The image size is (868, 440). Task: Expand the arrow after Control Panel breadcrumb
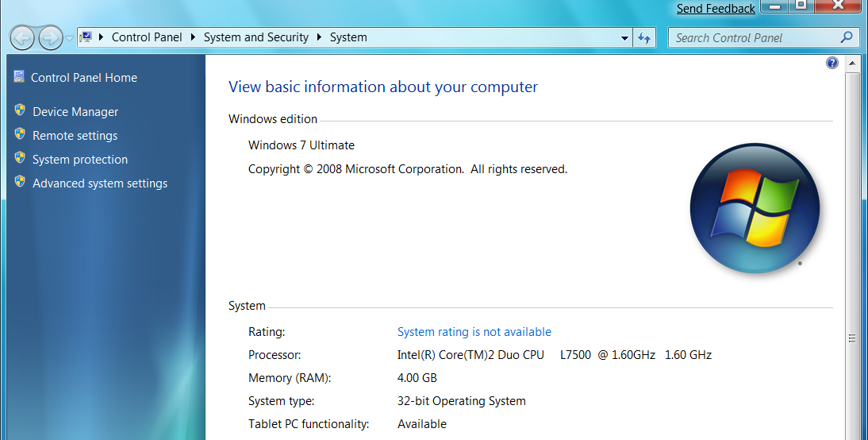pyautogui.click(x=193, y=37)
